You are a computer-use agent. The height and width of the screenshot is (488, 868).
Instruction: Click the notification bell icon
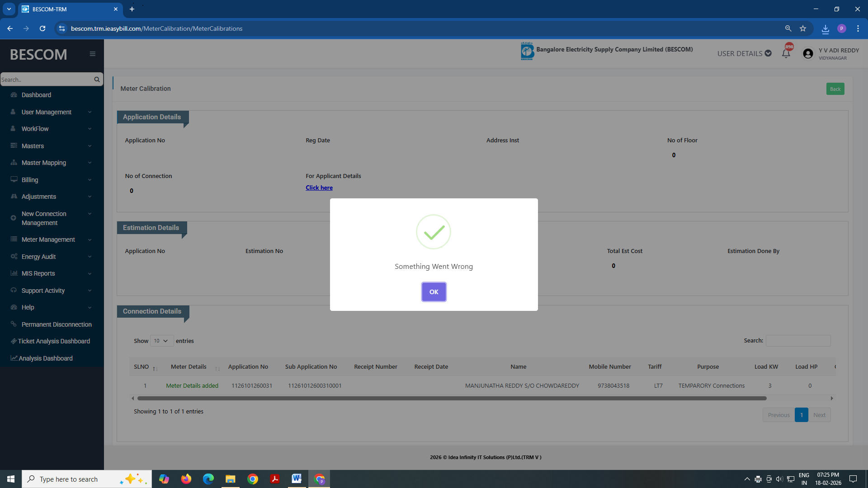[x=786, y=54]
